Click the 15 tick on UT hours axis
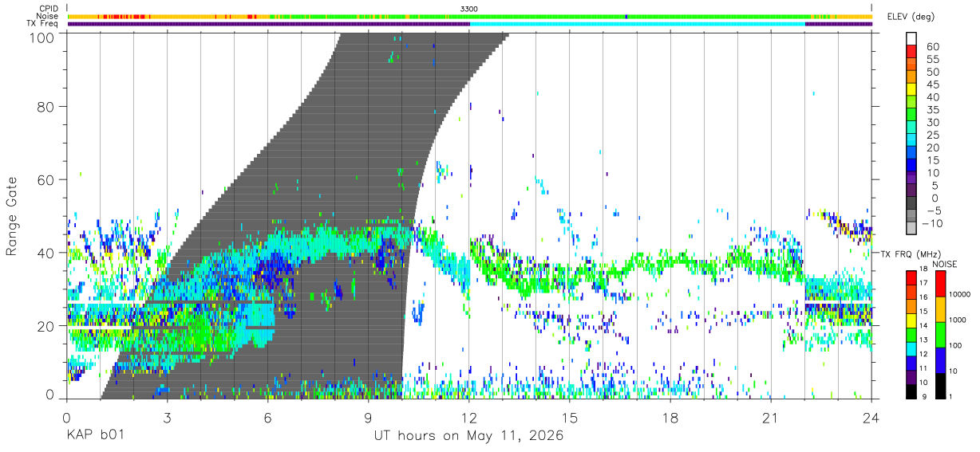 (x=570, y=418)
